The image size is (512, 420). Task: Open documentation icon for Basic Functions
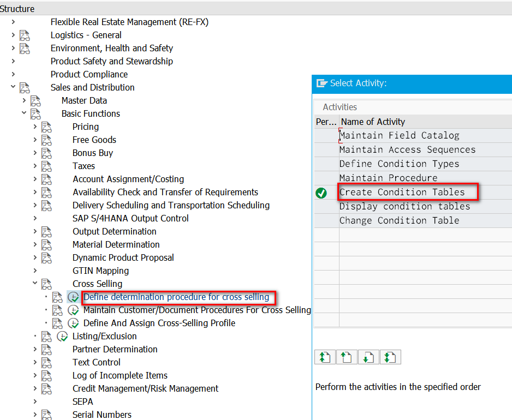click(x=35, y=113)
